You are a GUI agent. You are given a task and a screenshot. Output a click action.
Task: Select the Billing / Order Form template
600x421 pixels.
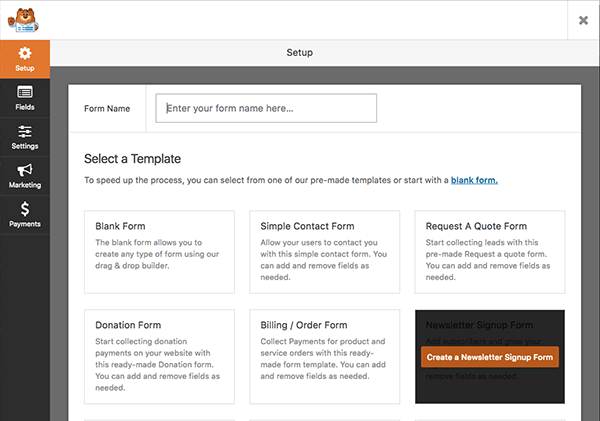[324, 355]
